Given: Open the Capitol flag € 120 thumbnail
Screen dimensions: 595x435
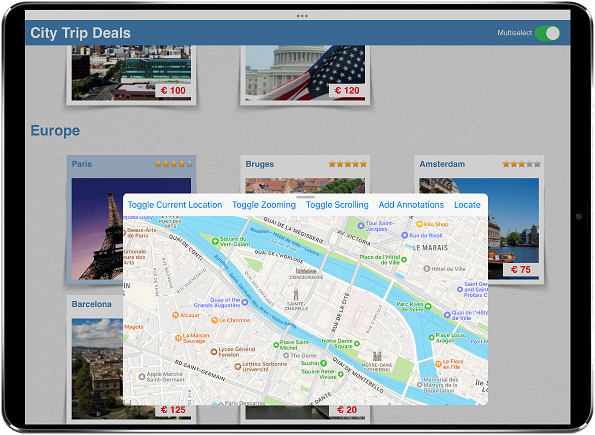Looking at the screenshot, I should (305, 72).
